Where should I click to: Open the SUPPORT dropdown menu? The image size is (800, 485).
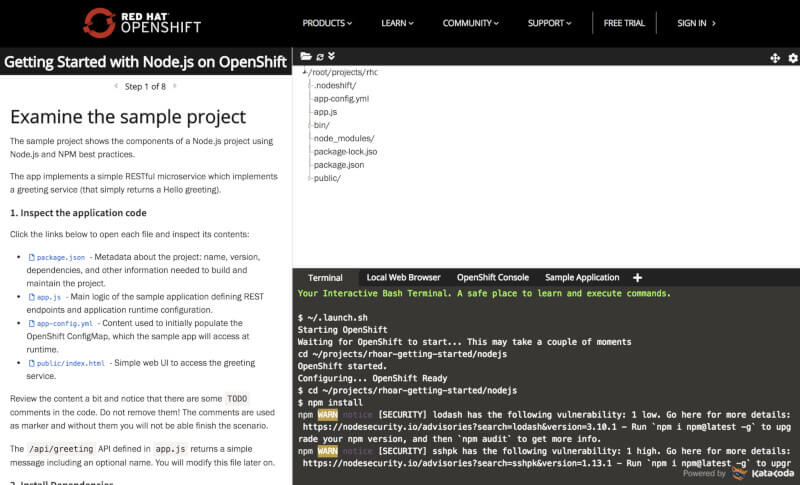(x=549, y=23)
